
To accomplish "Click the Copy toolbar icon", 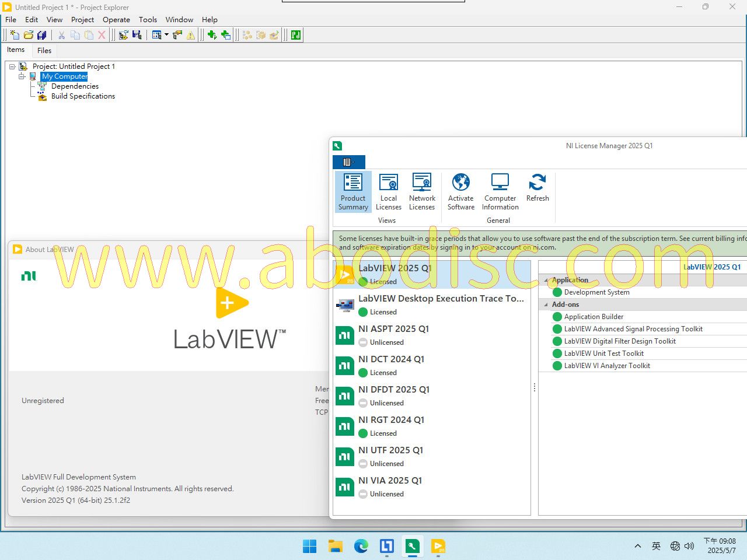I will pos(75,35).
